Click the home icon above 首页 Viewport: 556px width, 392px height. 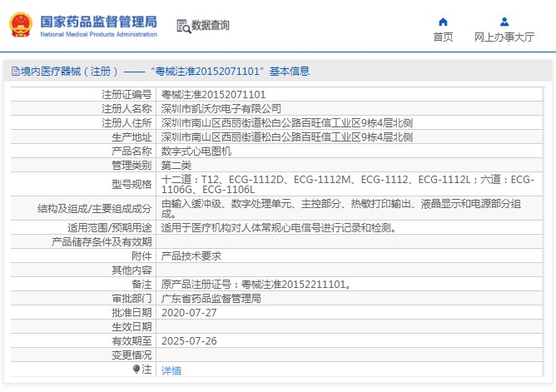point(443,22)
